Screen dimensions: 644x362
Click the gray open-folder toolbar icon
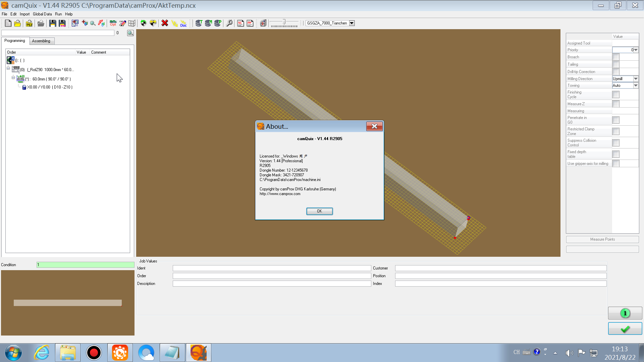point(41,23)
